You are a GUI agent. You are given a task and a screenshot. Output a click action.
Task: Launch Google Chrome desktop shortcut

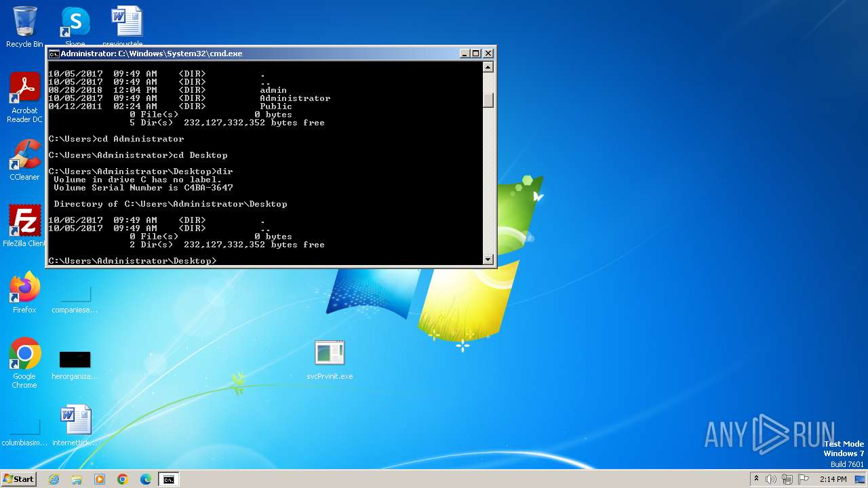(x=24, y=363)
